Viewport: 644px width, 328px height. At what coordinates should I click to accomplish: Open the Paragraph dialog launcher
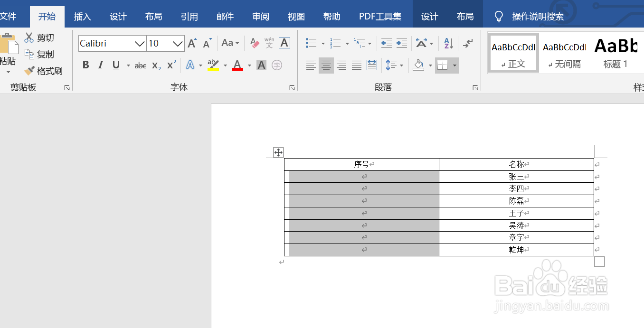coord(475,88)
